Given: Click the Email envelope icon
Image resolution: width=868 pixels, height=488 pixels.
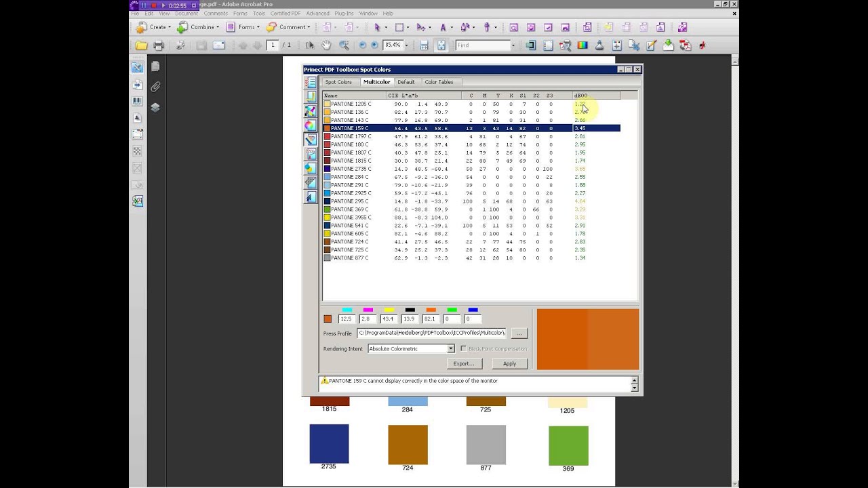Looking at the screenshot, I should [x=219, y=45].
